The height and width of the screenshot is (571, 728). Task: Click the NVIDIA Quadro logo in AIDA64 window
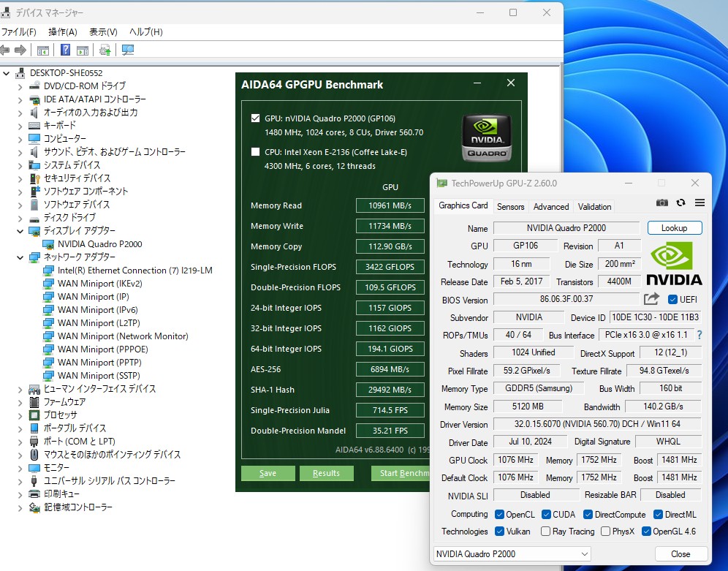click(487, 138)
